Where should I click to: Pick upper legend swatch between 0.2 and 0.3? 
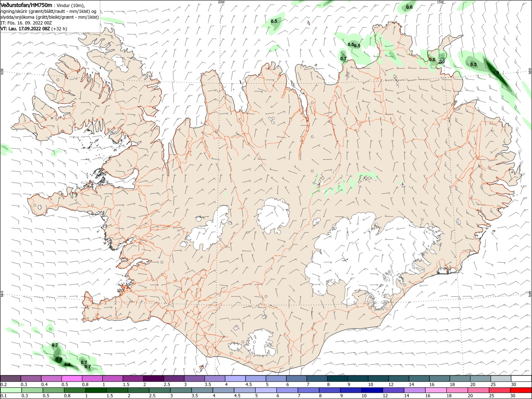(x=10, y=379)
